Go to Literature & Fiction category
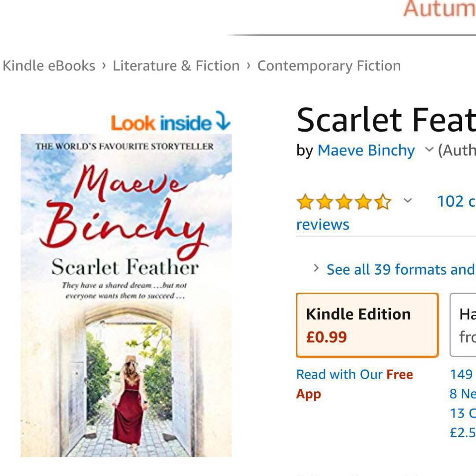Viewport: 476px width, 476px height. coord(176,66)
